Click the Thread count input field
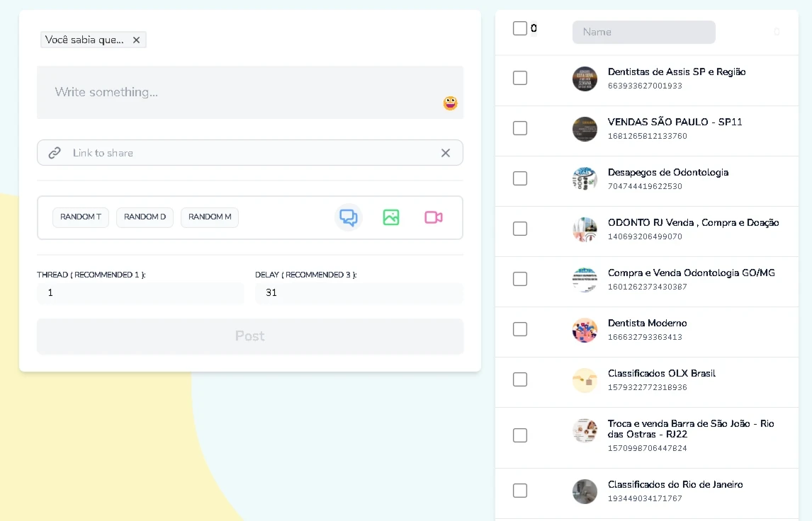This screenshot has height=521, width=812. point(140,293)
